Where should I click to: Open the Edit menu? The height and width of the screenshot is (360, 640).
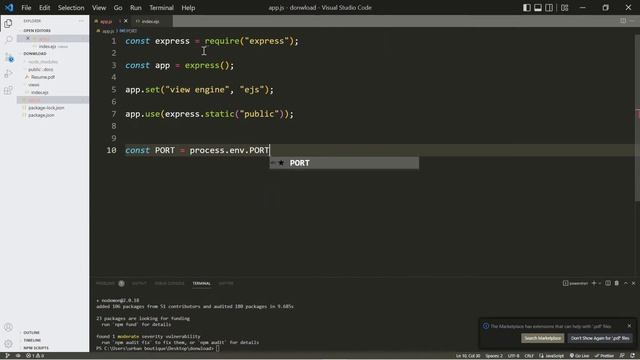pyautogui.click(x=44, y=8)
